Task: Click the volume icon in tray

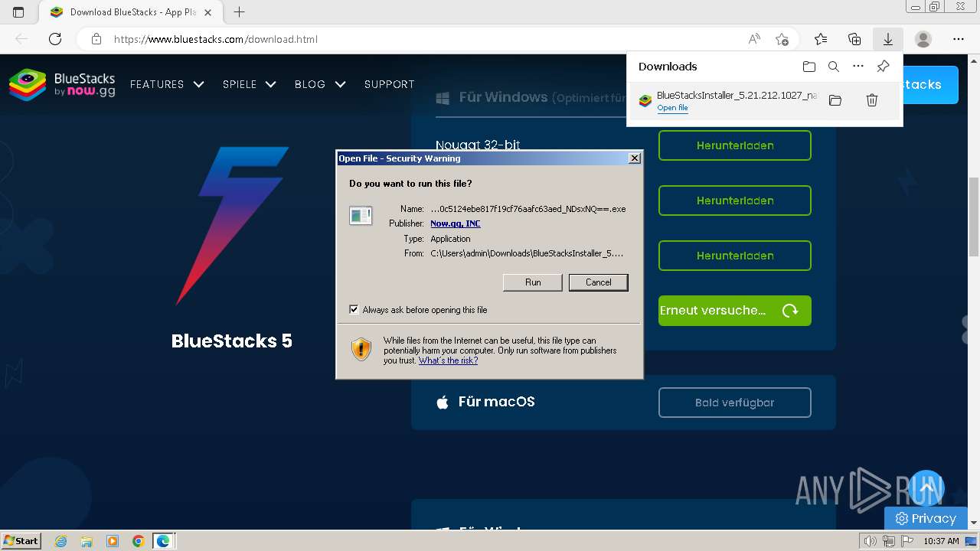Action: point(871,541)
